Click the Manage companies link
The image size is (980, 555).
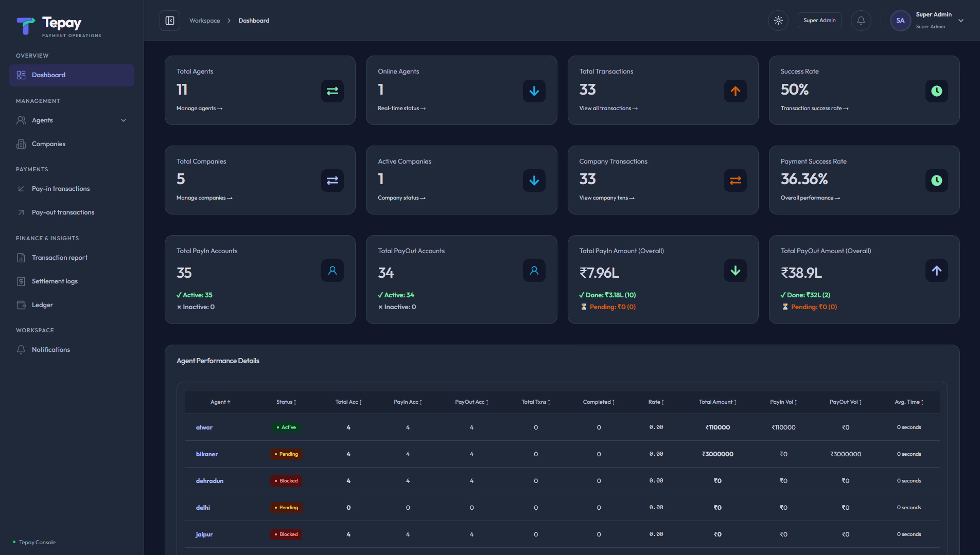point(204,198)
